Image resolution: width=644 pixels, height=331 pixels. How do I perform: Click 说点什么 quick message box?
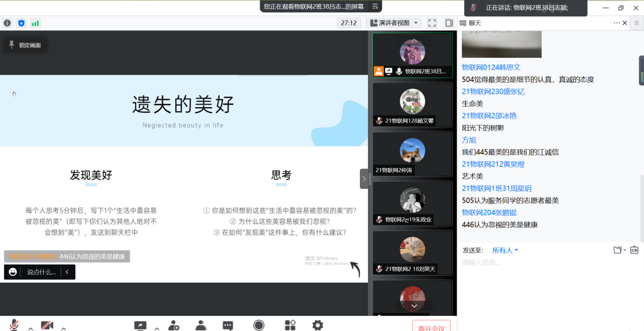click(41, 272)
